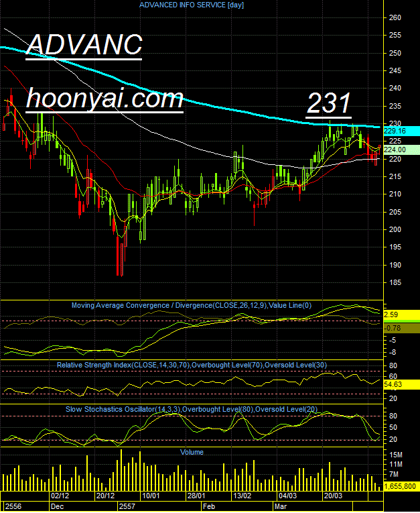Click the 260 price axis label

[x=395, y=17]
